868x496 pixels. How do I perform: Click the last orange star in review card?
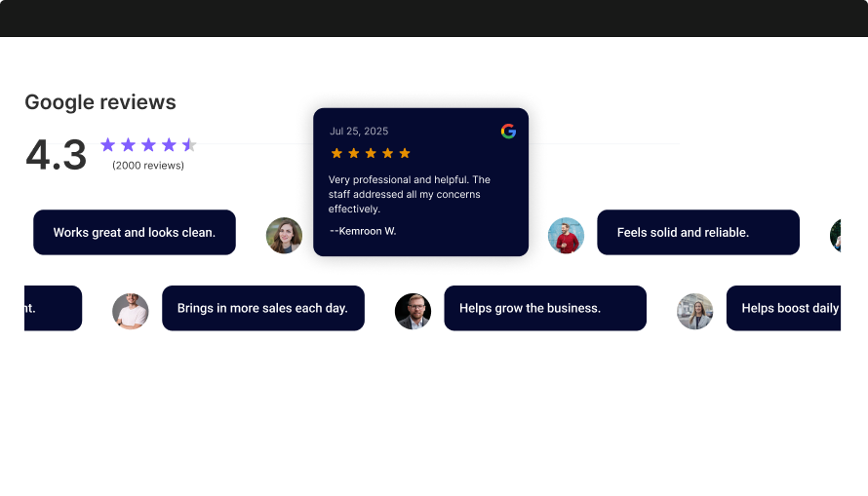tap(405, 153)
